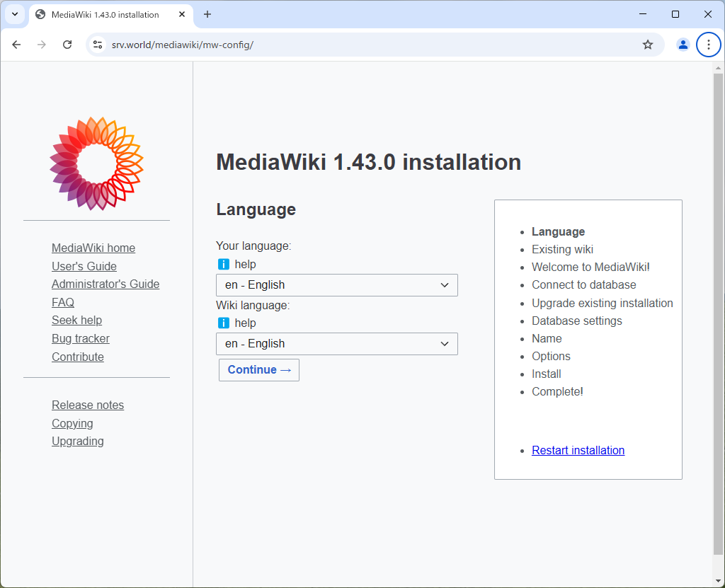Click the Options step
The height and width of the screenshot is (588, 725).
coord(551,357)
